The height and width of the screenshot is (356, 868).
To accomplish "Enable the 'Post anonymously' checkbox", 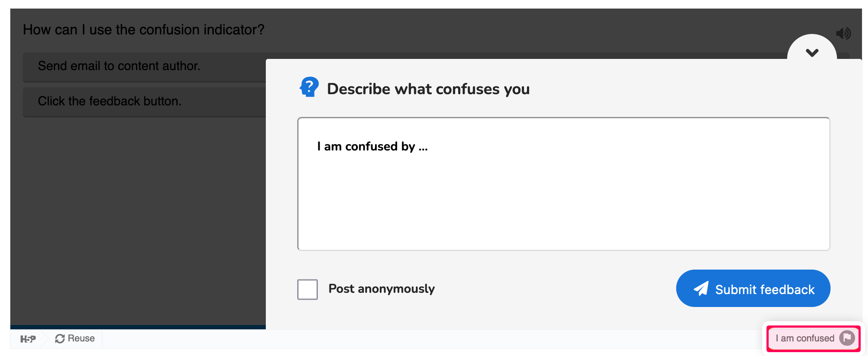I will tap(307, 290).
